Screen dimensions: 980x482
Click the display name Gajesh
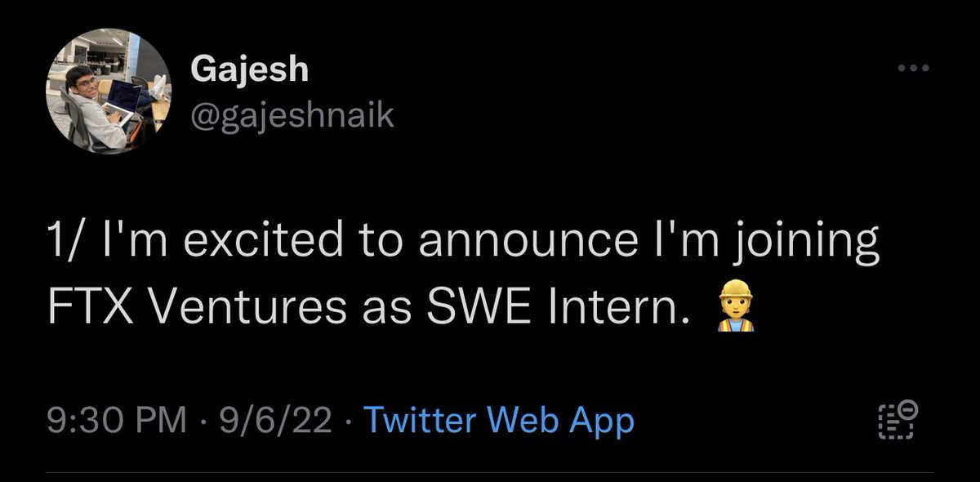pos(249,70)
